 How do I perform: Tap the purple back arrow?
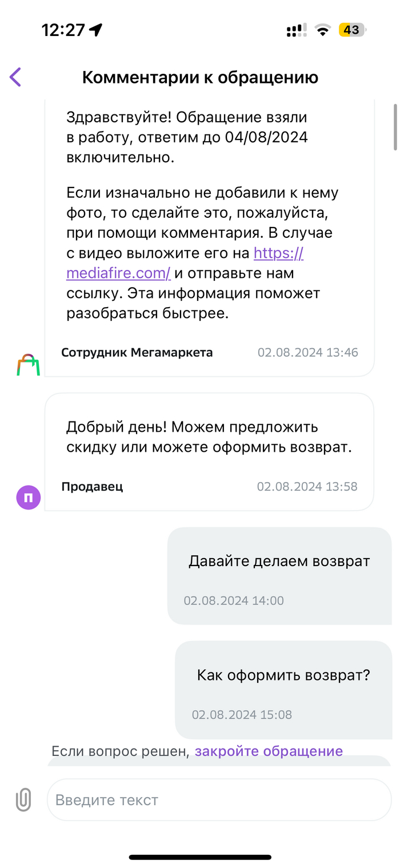pos(15,77)
